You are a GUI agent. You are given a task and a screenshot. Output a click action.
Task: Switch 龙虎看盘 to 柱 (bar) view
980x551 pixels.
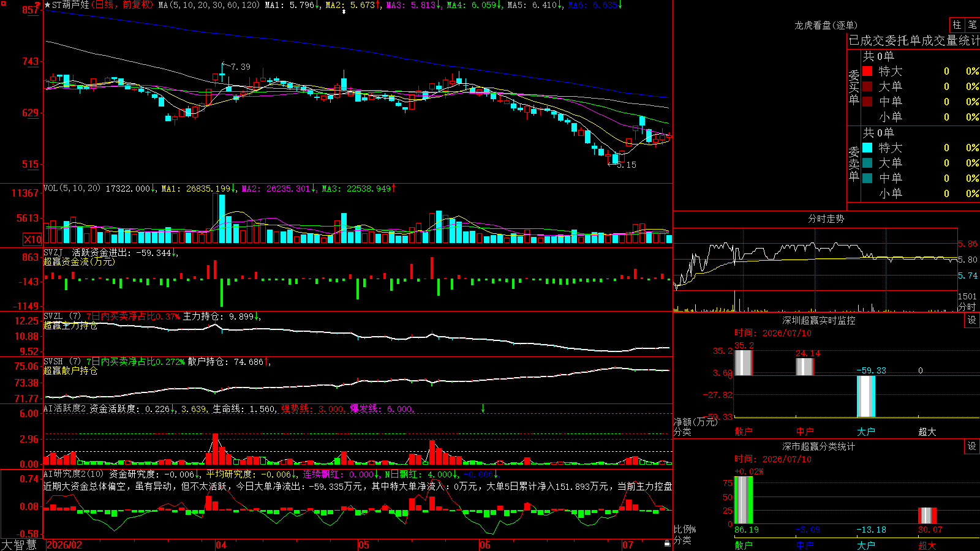[957, 24]
